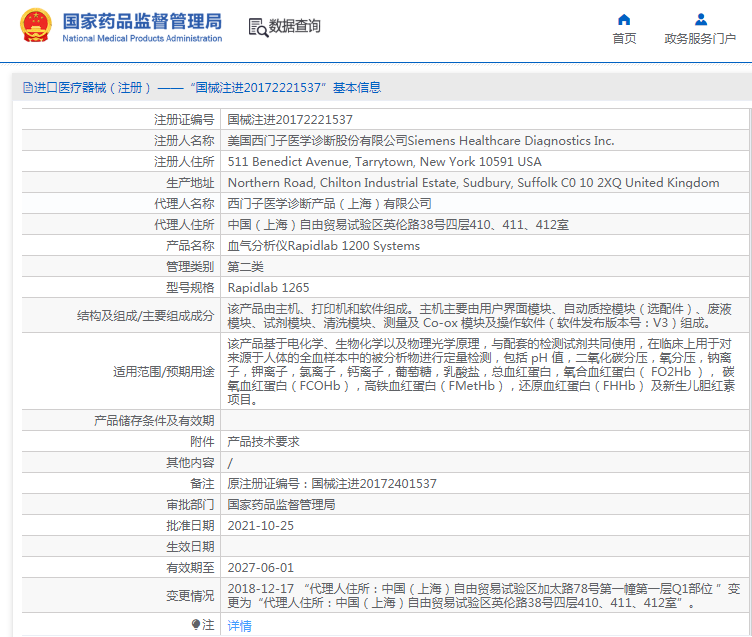Viewport: 752px width, 637px height.
Task: Click the 型号规格 label
Action: pyautogui.click(x=190, y=288)
